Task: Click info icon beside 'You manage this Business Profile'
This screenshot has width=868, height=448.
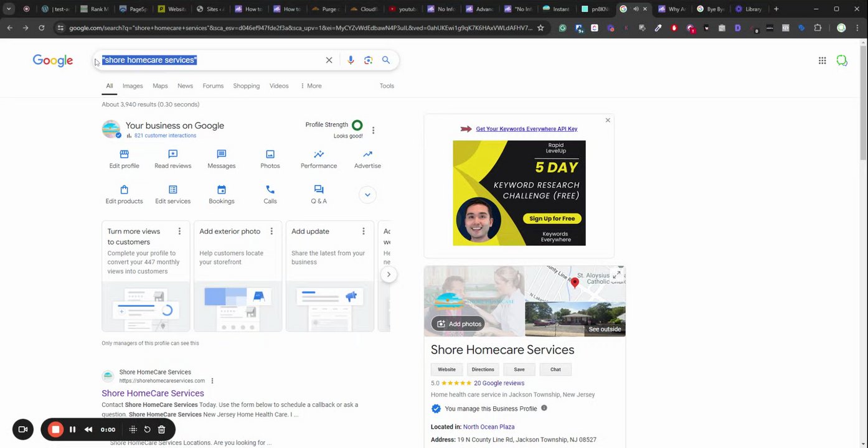Action: (544, 408)
